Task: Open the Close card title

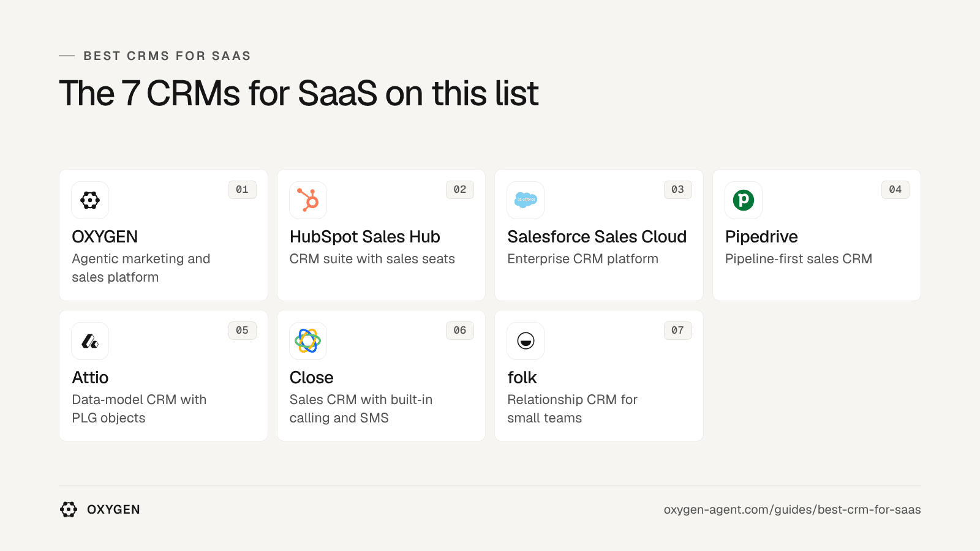Action: [x=312, y=378]
